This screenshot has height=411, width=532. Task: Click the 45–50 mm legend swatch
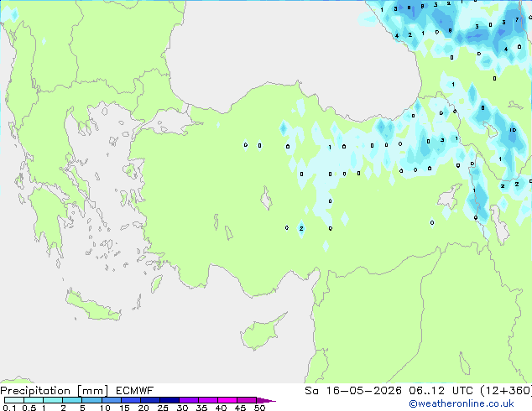(x=247, y=400)
